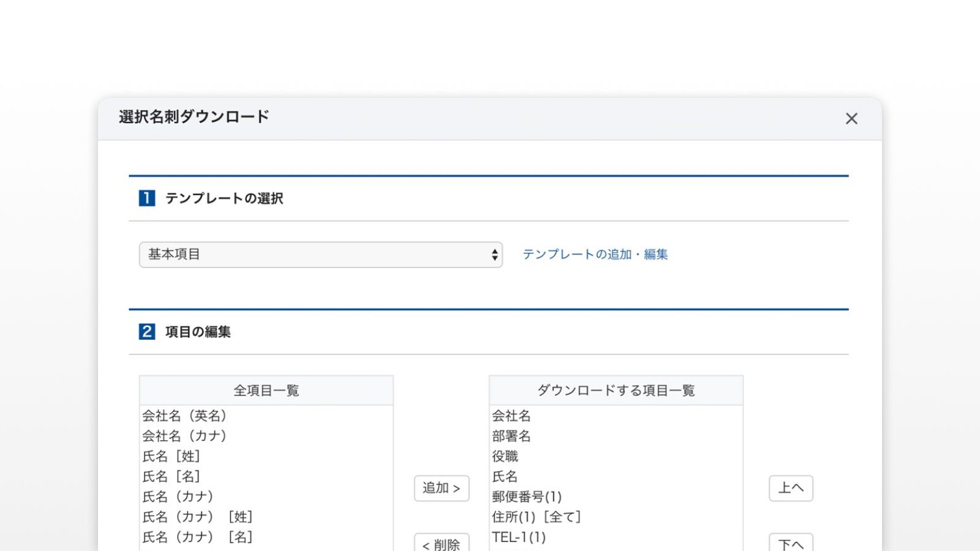Viewport: 980px width, 551px height.
Task: Select 氏名（カナ）［姓］ list entry
Action: [266, 517]
